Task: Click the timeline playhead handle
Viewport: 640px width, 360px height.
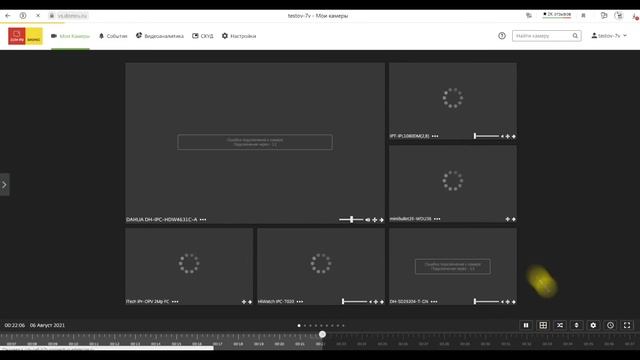Action: (322, 335)
